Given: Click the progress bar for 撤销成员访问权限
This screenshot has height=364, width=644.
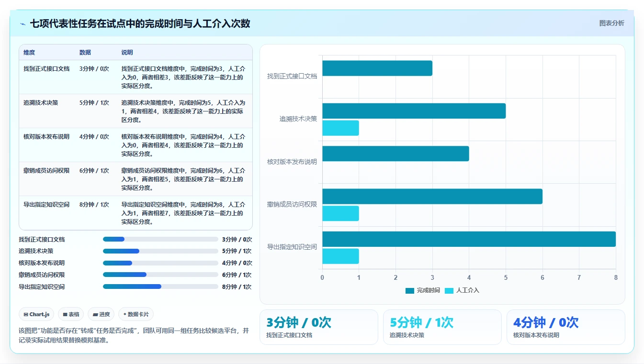Looking at the screenshot, I should [160, 275].
